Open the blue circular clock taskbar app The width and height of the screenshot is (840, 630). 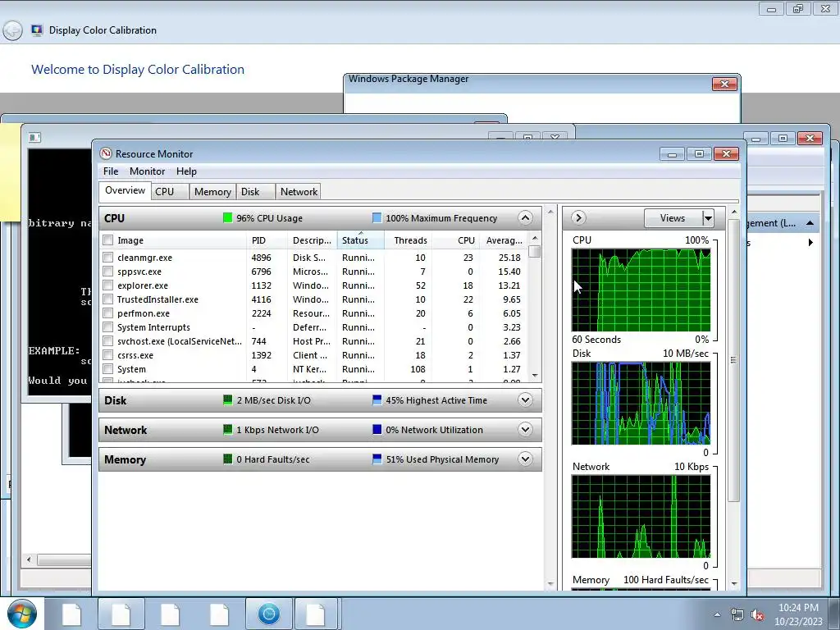click(269, 614)
